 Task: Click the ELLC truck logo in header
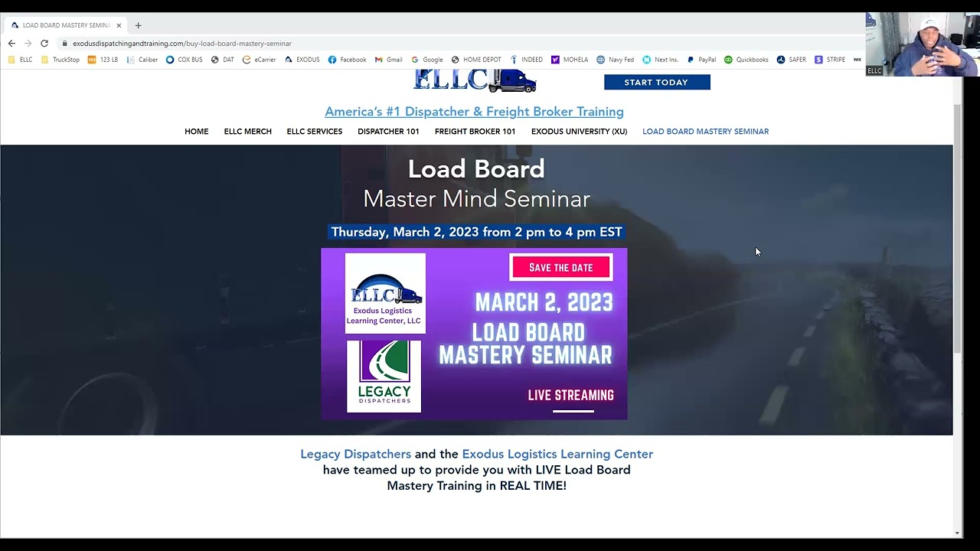click(475, 80)
